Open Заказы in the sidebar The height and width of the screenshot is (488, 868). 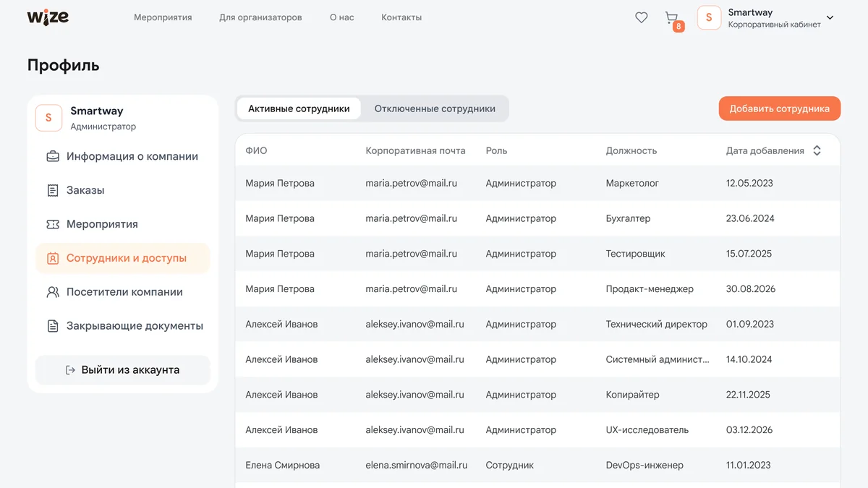(123, 190)
